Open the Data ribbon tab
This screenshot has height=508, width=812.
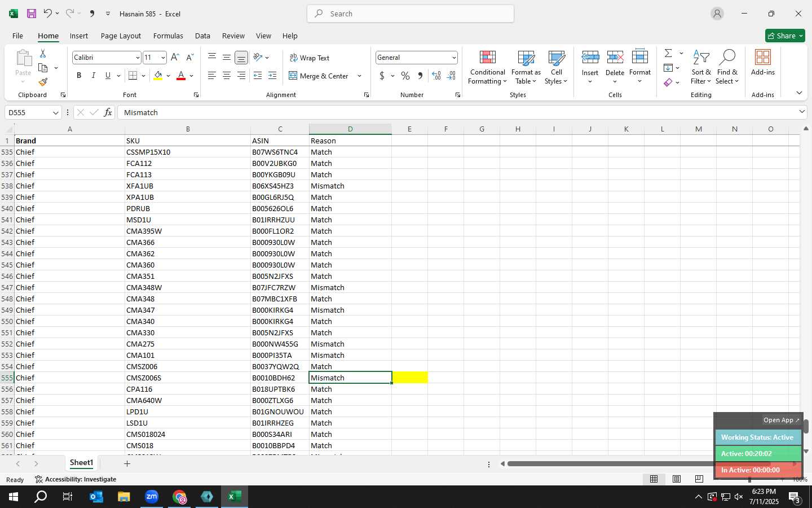202,36
